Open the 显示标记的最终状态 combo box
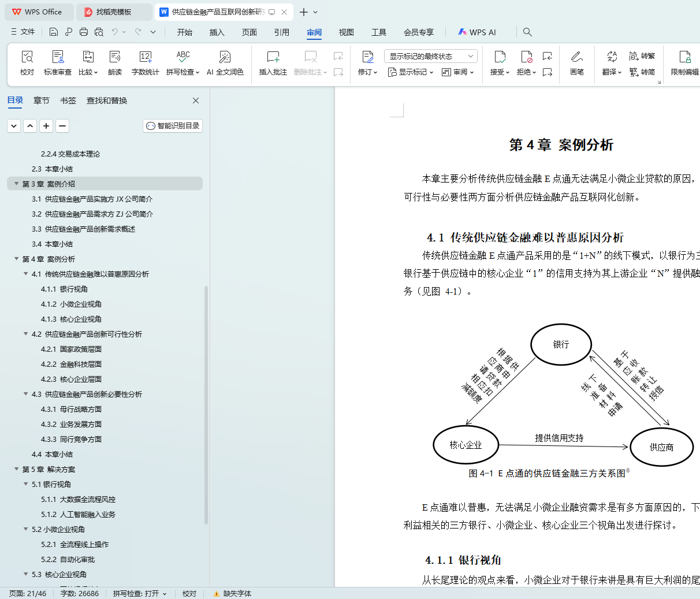 pos(431,56)
